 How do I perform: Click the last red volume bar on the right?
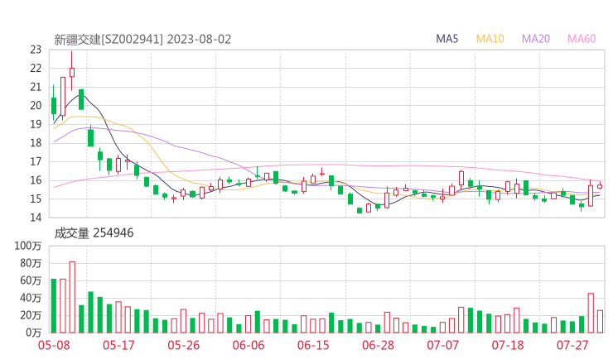coord(600,322)
